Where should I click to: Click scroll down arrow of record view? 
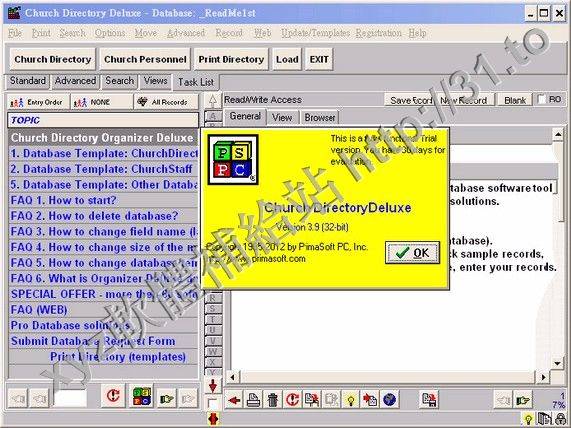(558, 363)
